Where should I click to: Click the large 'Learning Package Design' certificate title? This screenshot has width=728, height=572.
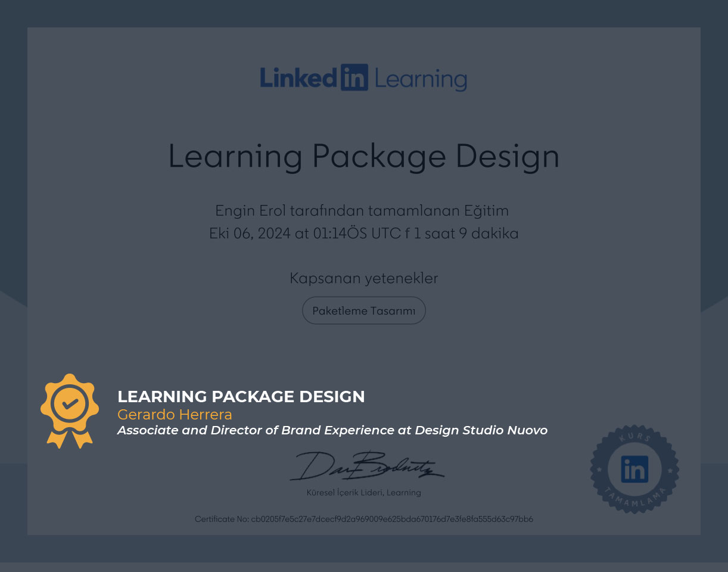pos(363,156)
